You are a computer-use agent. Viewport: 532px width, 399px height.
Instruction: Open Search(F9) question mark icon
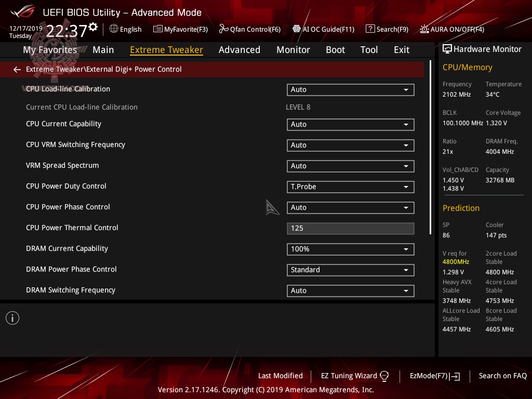coord(370,29)
